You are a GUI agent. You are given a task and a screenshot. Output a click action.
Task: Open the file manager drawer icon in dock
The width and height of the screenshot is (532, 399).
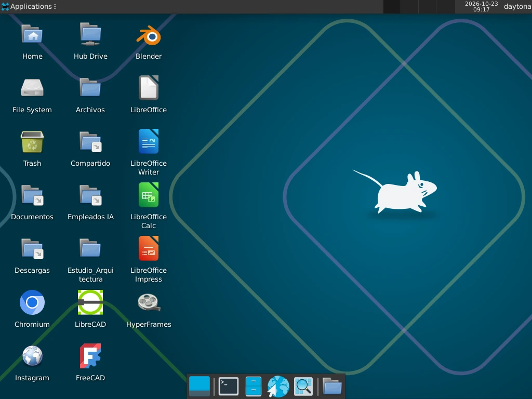(254, 386)
